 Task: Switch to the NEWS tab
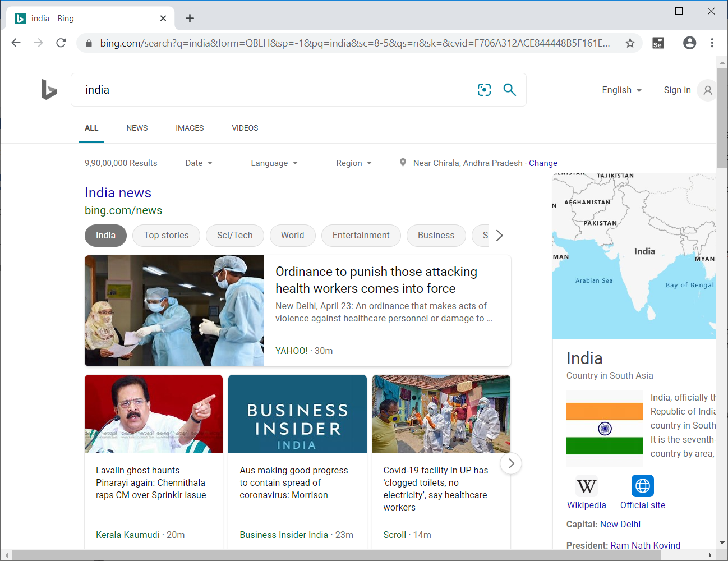coord(137,128)
